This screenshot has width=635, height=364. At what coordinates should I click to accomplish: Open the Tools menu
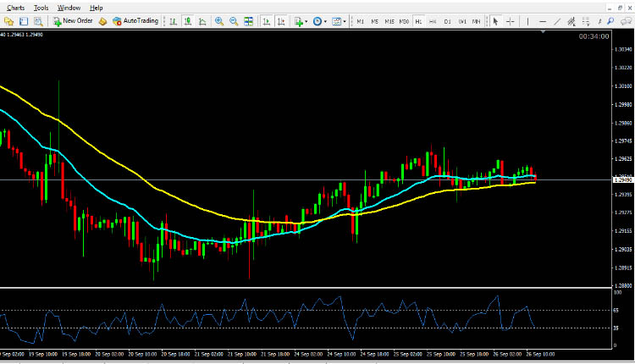tap(41, 7)
